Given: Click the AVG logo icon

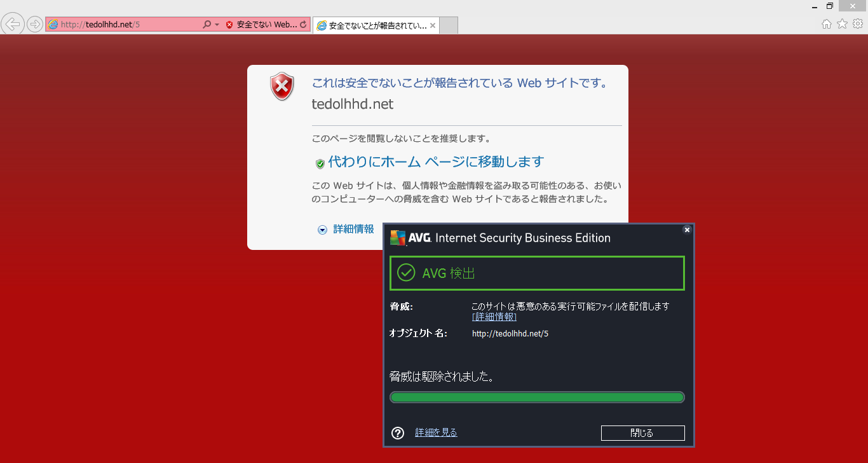Looking at the screenshot, I should point(398,238).
